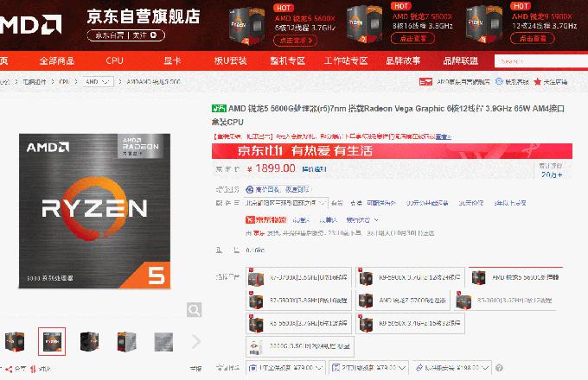Expand the scheduled delivery dropdown arrow
The image size is (588, 380).
click(x=376, y=219)
